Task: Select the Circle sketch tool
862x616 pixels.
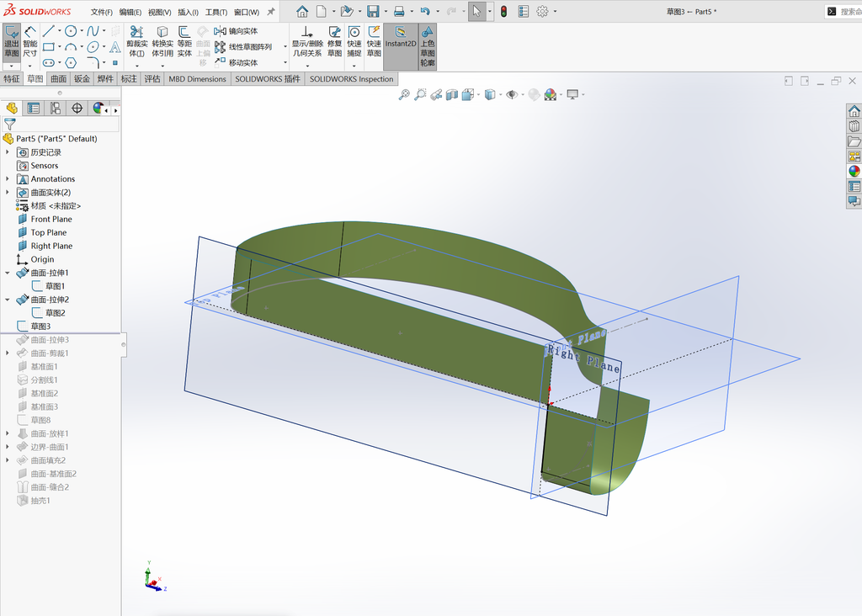Action: tap(71, 31)
